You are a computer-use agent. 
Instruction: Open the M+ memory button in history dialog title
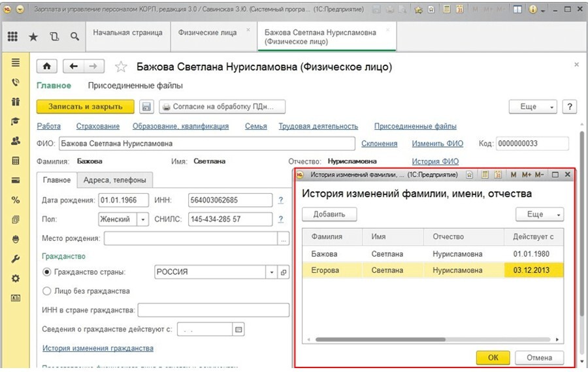(x=527, y=174)
